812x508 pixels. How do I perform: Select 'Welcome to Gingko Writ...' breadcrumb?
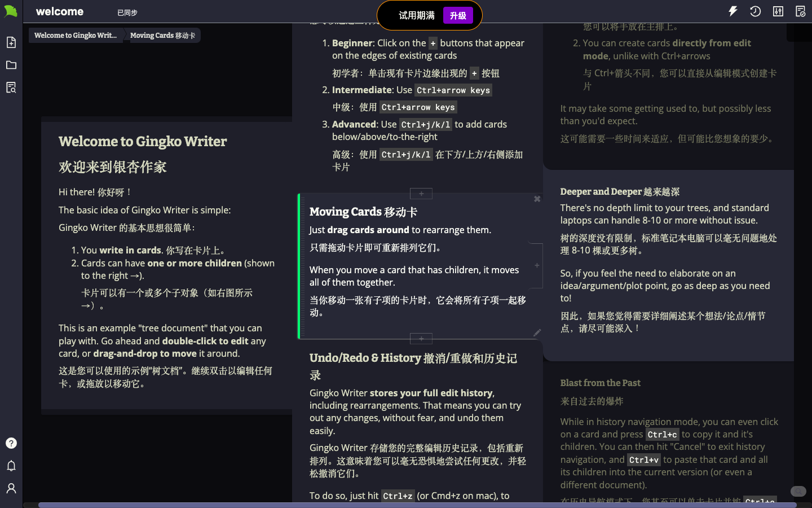[x=76, y=35]
